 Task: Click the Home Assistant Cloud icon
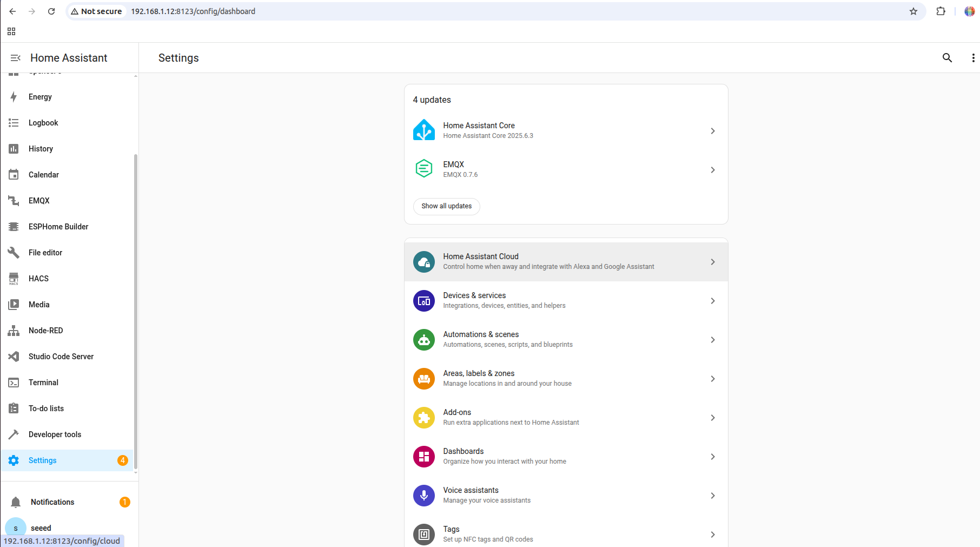tap(424, 262)
